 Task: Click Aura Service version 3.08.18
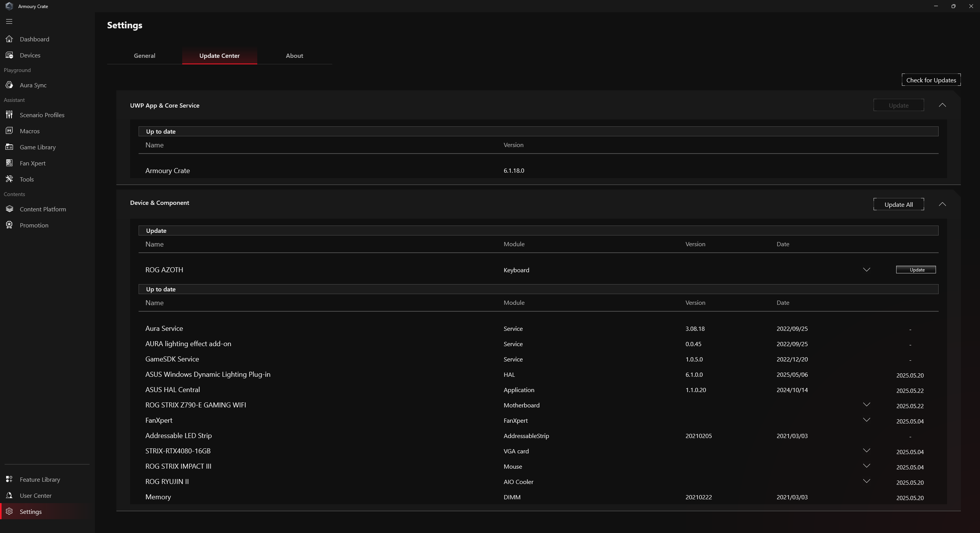pyautogui.click(x=695, y=329)
